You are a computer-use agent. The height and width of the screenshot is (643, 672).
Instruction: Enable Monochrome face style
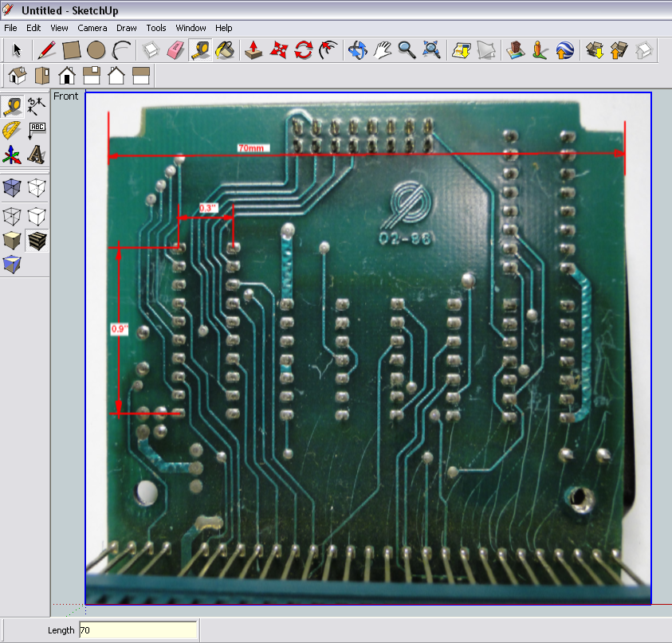12,265
